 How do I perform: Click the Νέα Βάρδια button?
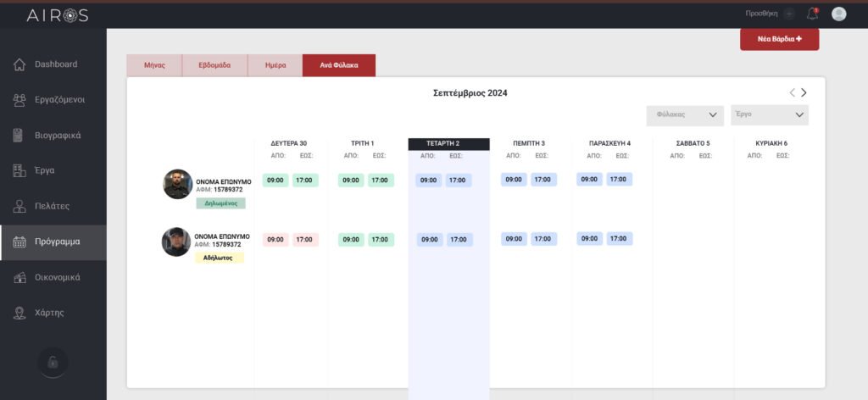click(779, 39)
